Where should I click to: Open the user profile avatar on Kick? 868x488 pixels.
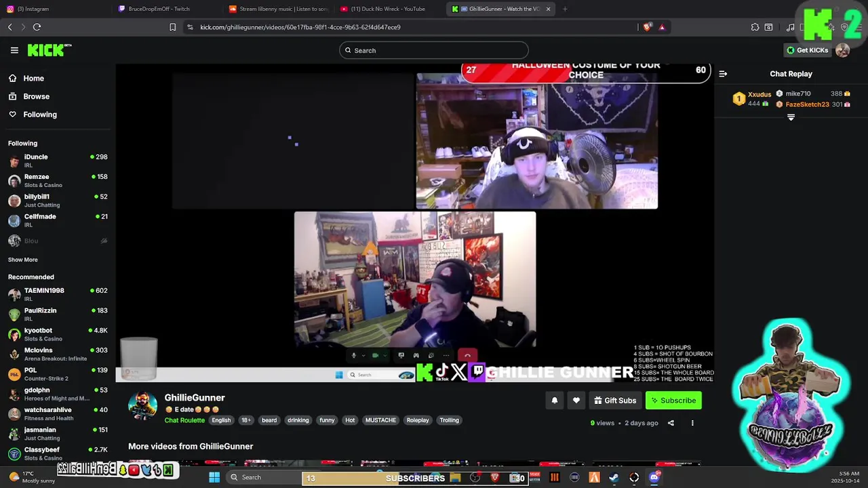pyautogui.click(x=842, y=50)
